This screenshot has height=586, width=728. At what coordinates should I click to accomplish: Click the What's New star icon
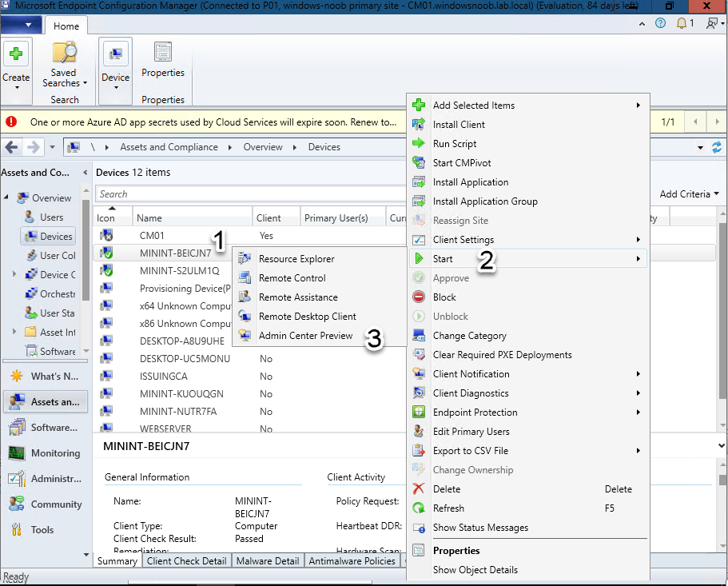click(x=17, y=376)
